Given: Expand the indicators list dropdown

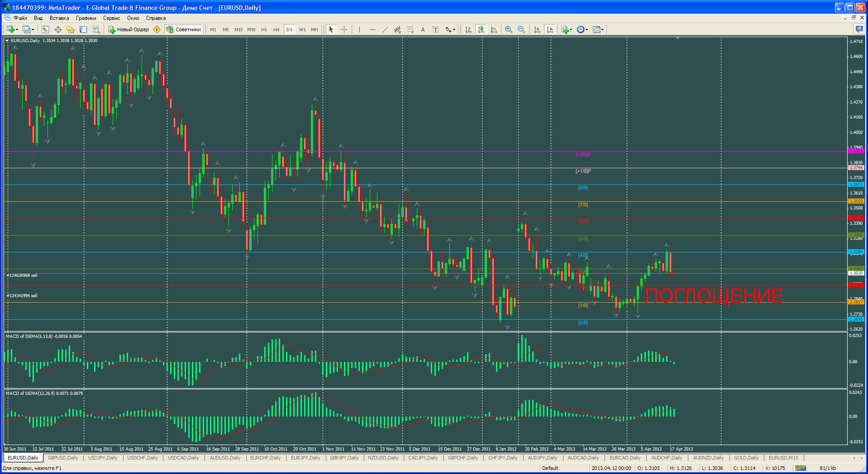Looking at the screenshot, I should click(571, 30).
